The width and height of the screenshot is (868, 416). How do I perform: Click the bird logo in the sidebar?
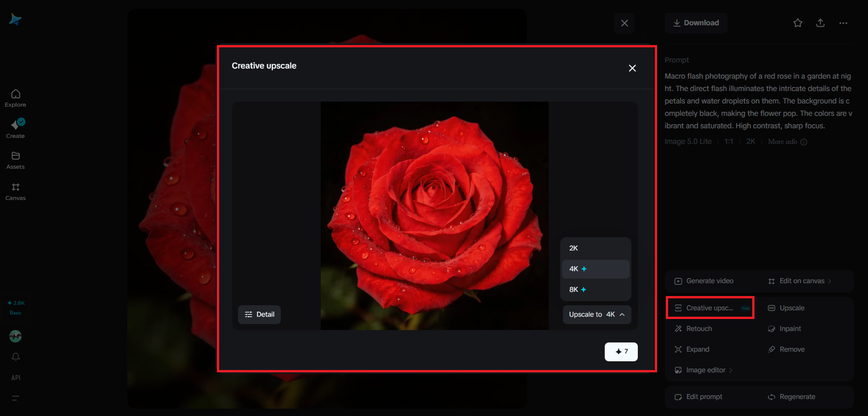pyautogui.click(x=15, y=19)
